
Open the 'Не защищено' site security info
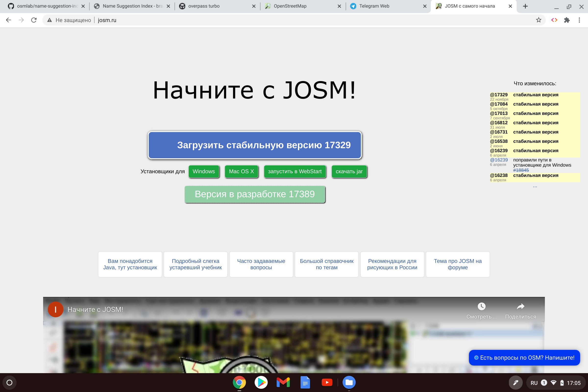(x=69, y=20)
